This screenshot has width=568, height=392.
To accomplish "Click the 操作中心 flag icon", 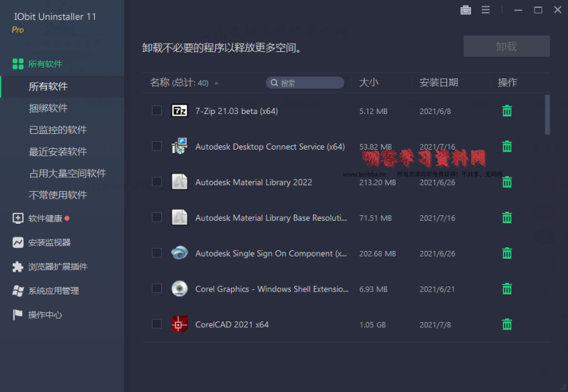I will [18, 314].
